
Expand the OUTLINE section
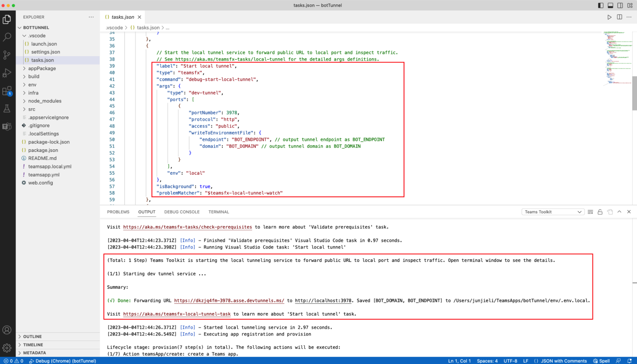point(58,336)
